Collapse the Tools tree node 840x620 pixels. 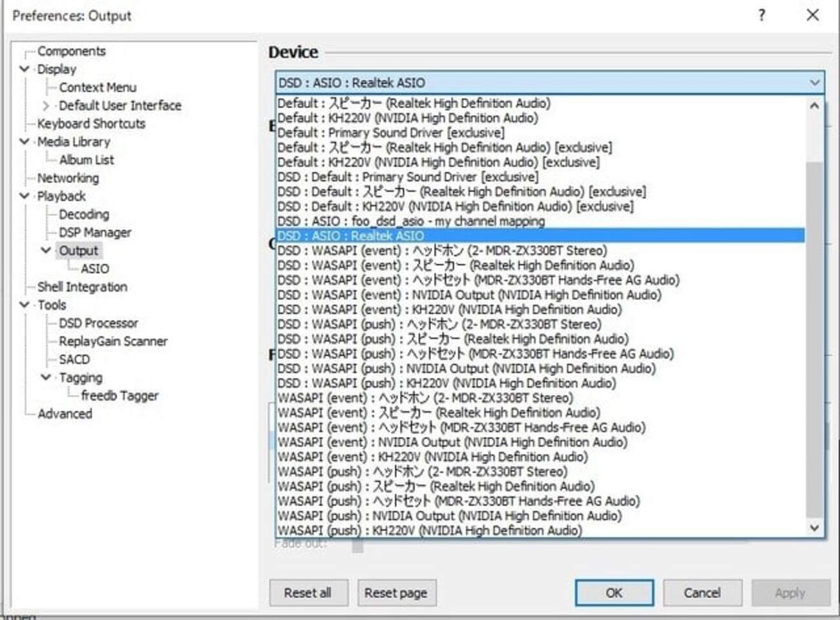pyautogui.click(x=25, y=304)
